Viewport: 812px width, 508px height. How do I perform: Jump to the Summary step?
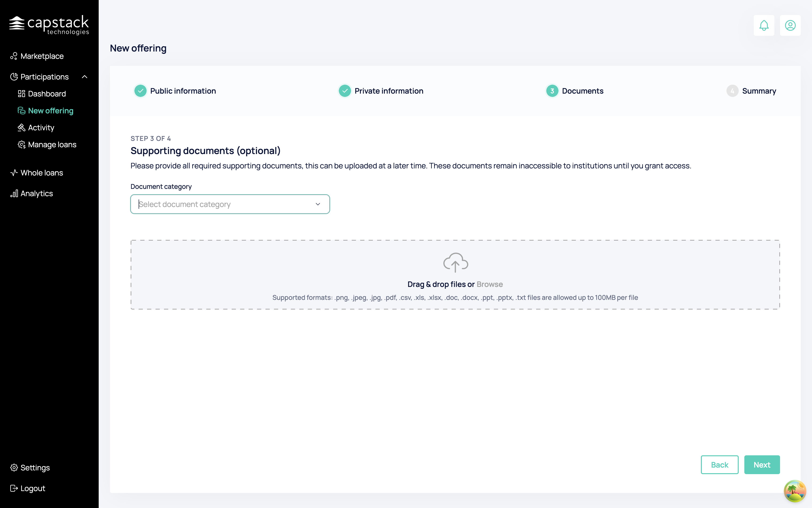click(759, 91)
